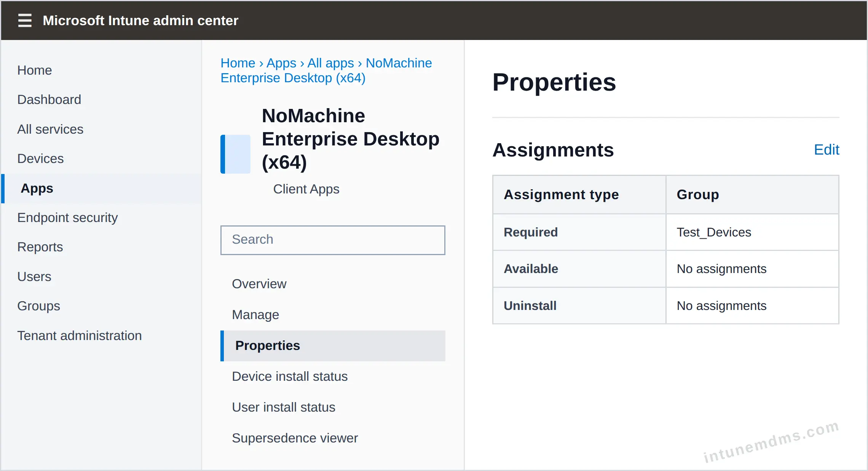
Task: Click the Available assignment type cell
Action: tap(579, 269)
